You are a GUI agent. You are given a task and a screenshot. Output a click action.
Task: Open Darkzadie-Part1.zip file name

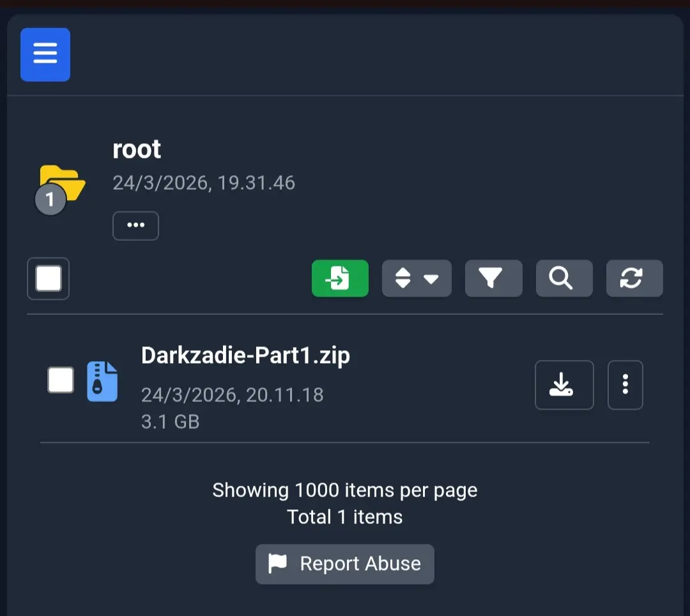(x=245, y=355)
